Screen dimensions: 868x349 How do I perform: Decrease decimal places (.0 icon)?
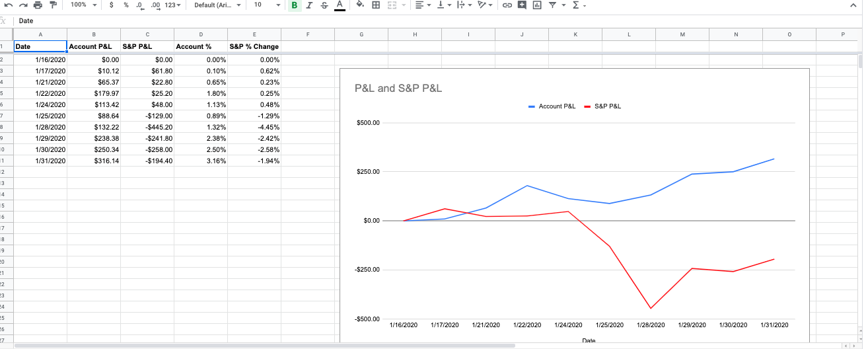click(x=140, y=5)
